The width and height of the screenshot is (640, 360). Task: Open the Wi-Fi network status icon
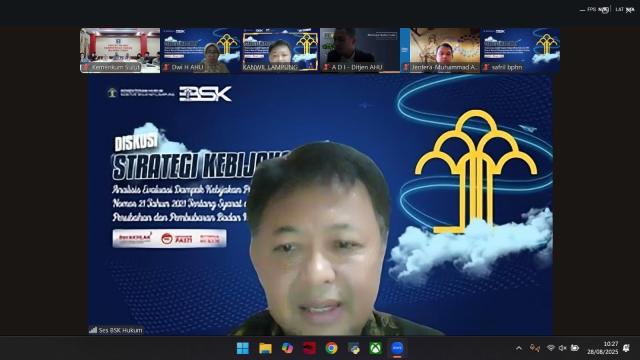click(551, 348)
